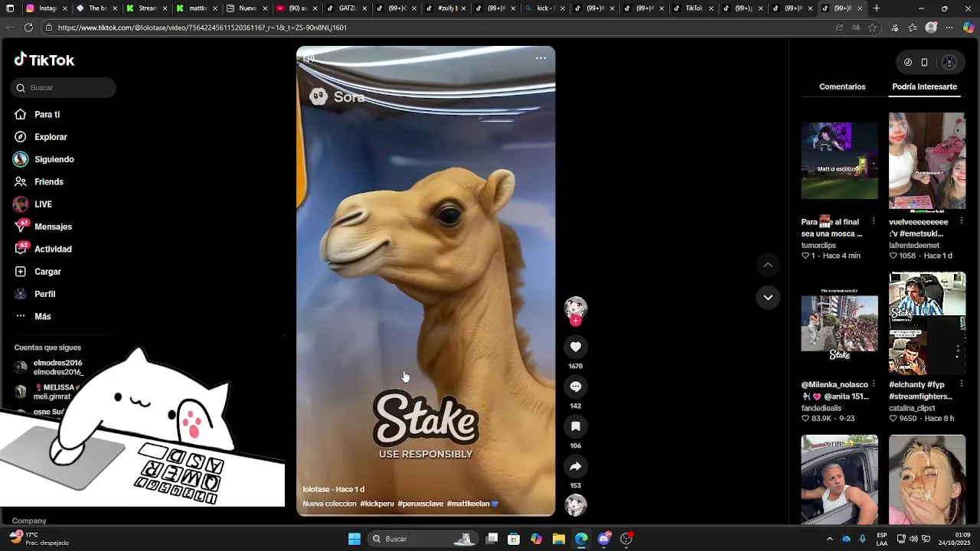Open File Explorer from the taskbar
The height and width of the screenshot is (551, 980).
click(559, 539)
